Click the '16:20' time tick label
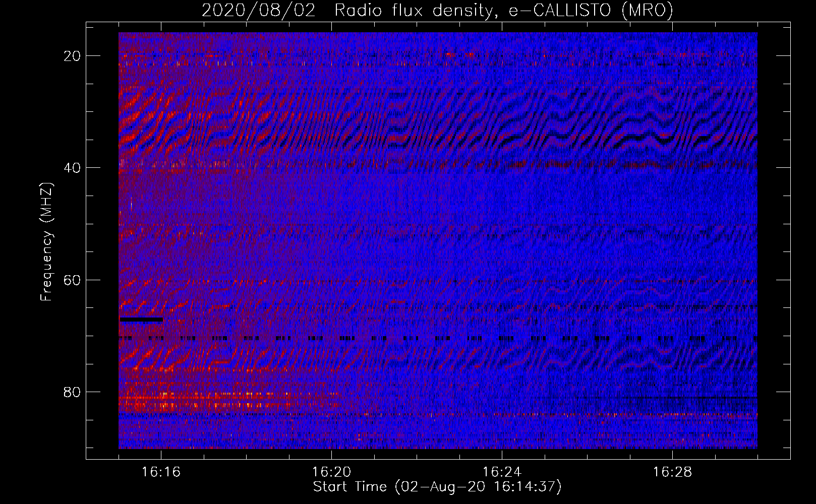Viewport: 816px width, 504px height. pos(331,472)
